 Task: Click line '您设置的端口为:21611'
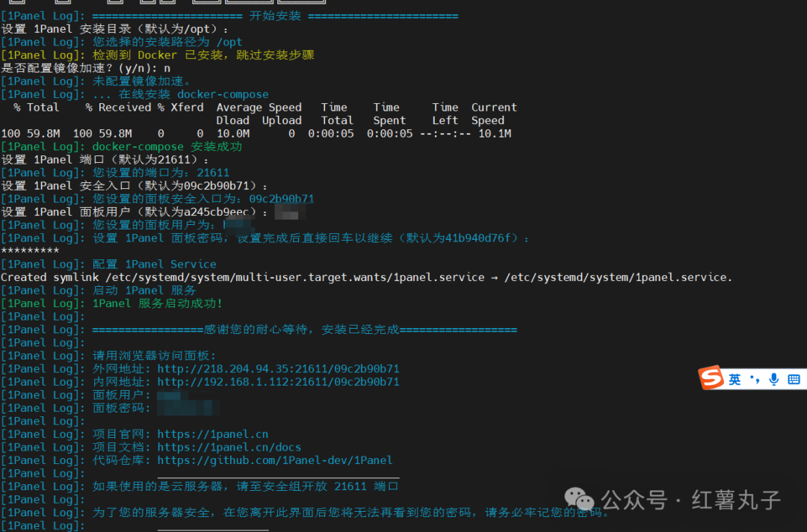point(161,173)
